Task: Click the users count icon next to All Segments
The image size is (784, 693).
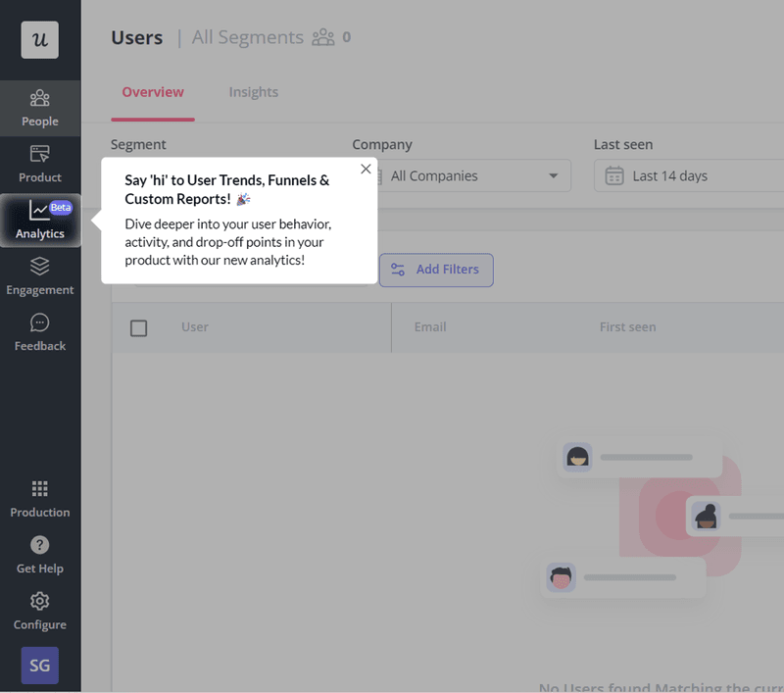Action: coord(323,38)
